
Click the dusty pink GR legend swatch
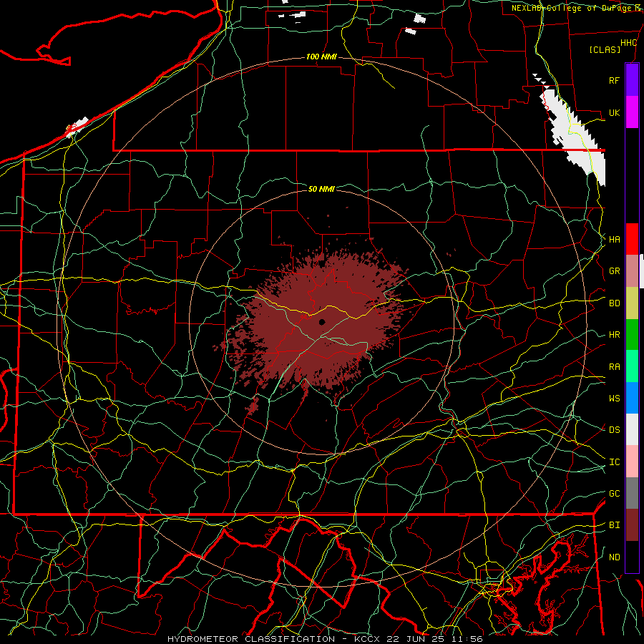(x=632, y=271)
